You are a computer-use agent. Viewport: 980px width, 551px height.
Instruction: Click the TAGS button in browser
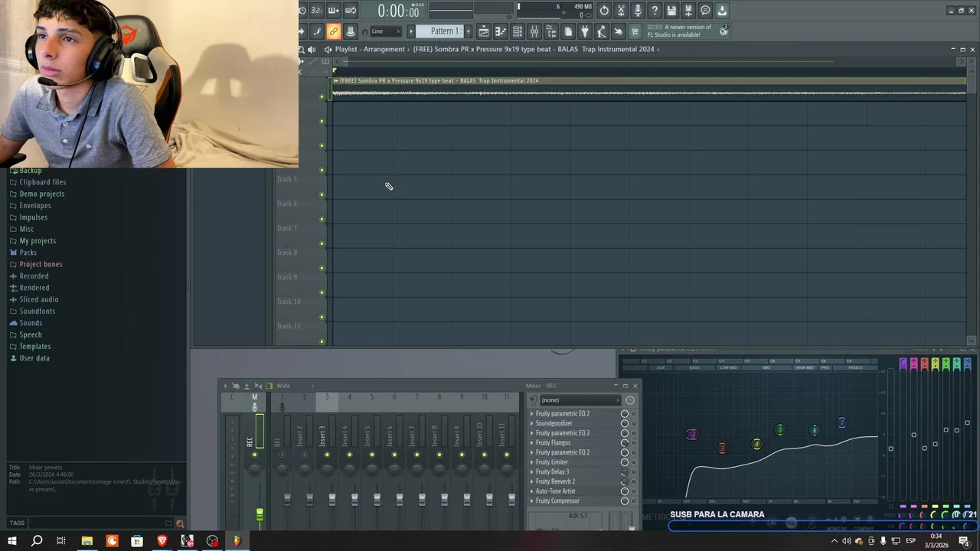pyautogui.click(x=17, y=523)
